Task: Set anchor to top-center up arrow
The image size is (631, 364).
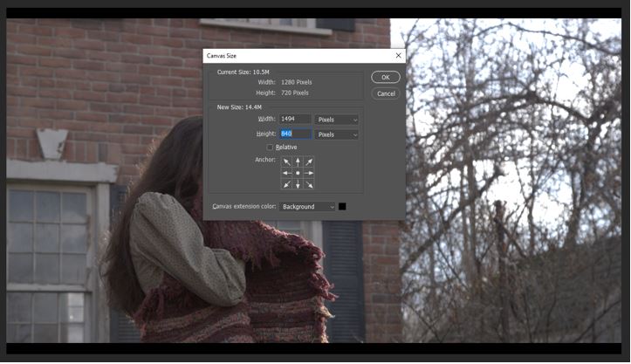Action: [298, 161]
